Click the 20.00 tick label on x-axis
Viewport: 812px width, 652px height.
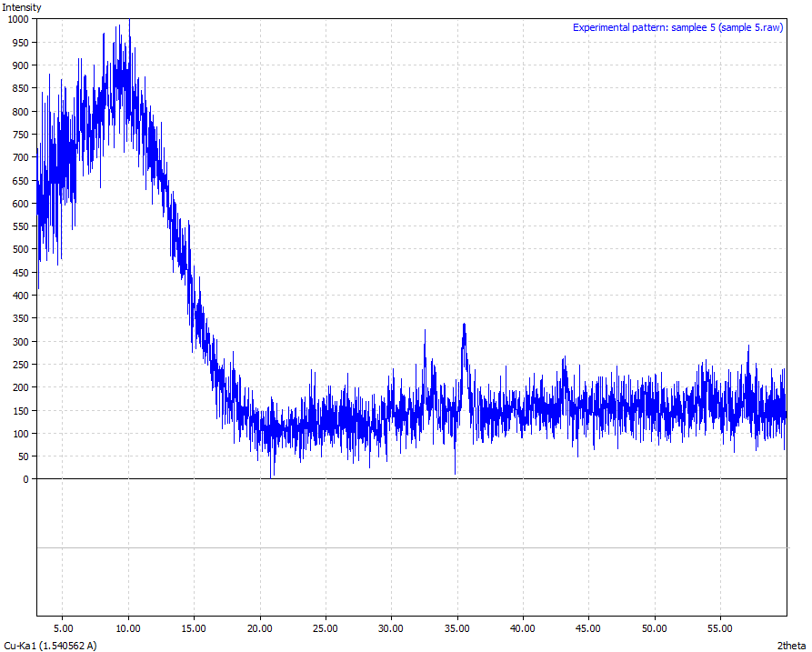[x=260, y=628]
